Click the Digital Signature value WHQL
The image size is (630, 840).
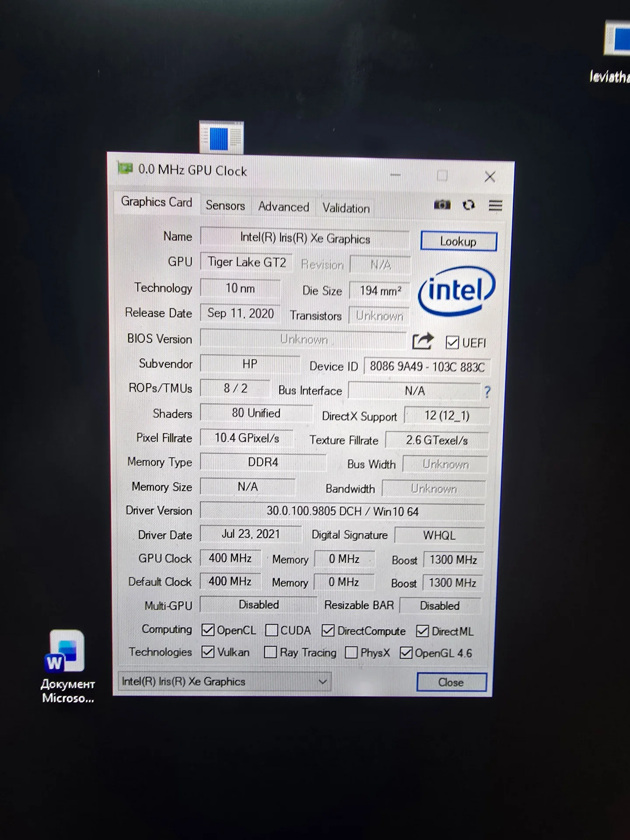click(439, 535)
